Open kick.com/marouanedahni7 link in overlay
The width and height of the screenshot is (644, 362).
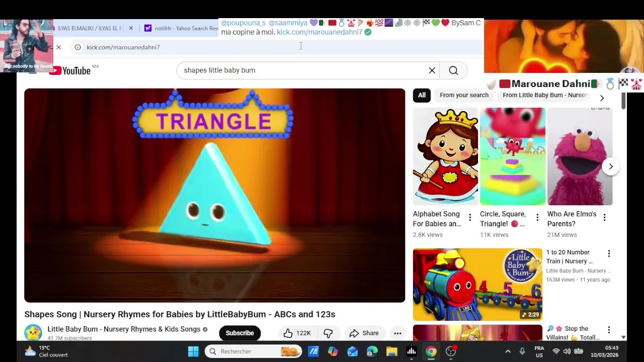[319, 32]
